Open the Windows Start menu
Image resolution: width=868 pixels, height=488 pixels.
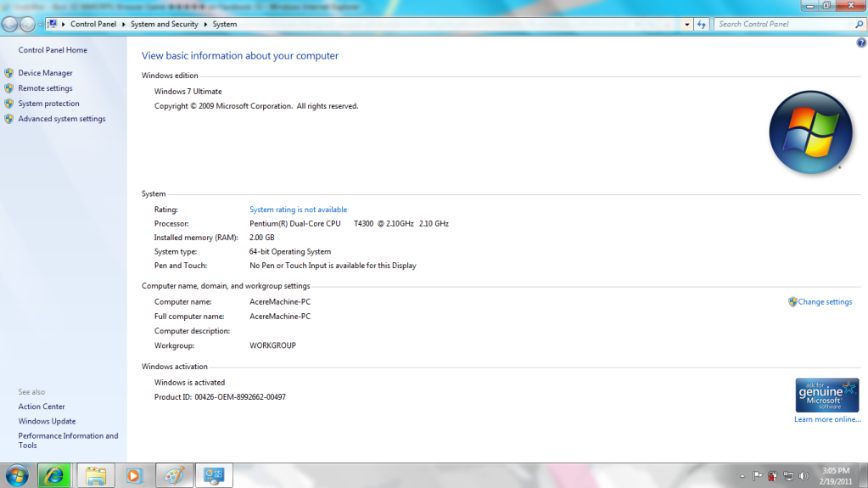click(17, 476)
